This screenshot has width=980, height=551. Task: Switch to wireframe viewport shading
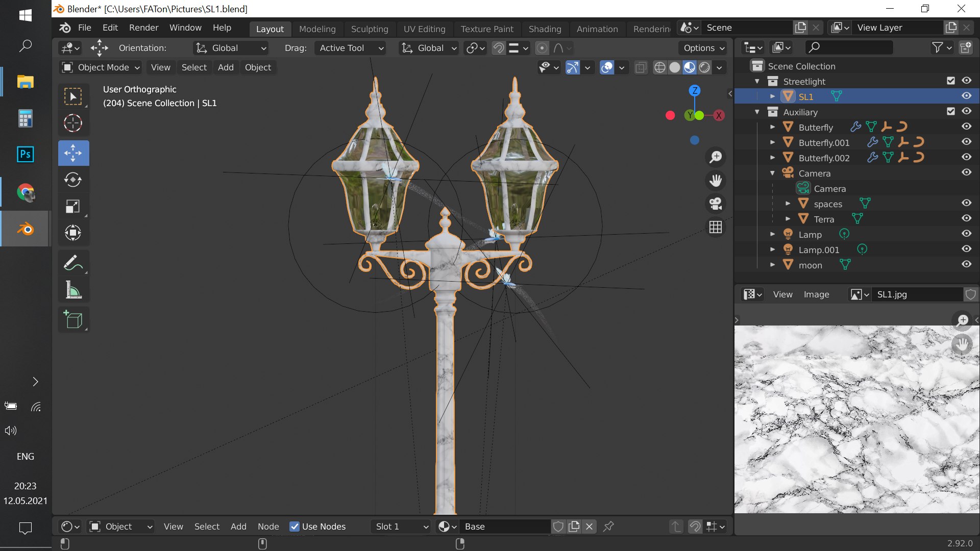coord(660,67)
